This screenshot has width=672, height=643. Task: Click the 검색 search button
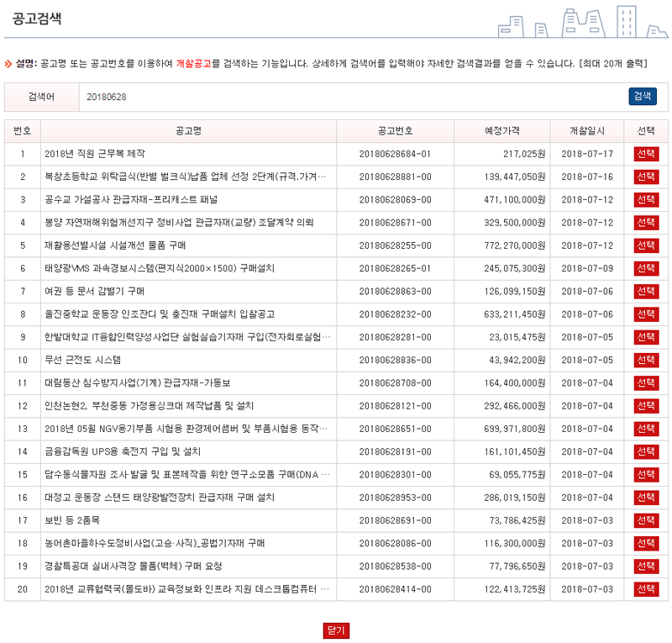click(x=642, y=97)
